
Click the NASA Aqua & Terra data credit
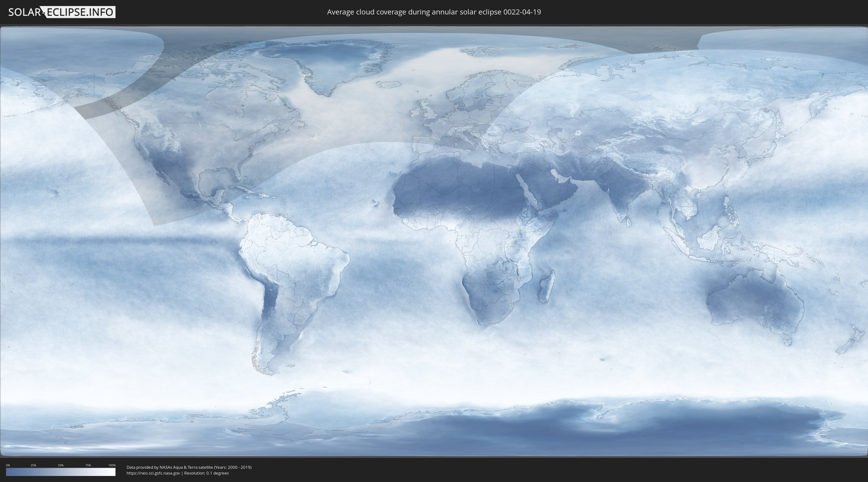point(189,467)
